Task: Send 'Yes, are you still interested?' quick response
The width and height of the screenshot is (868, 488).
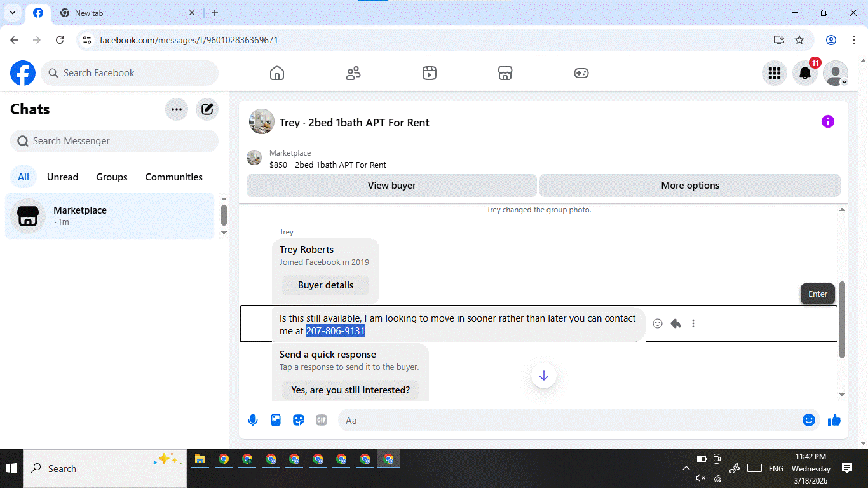Action: [x=350, y=390]
